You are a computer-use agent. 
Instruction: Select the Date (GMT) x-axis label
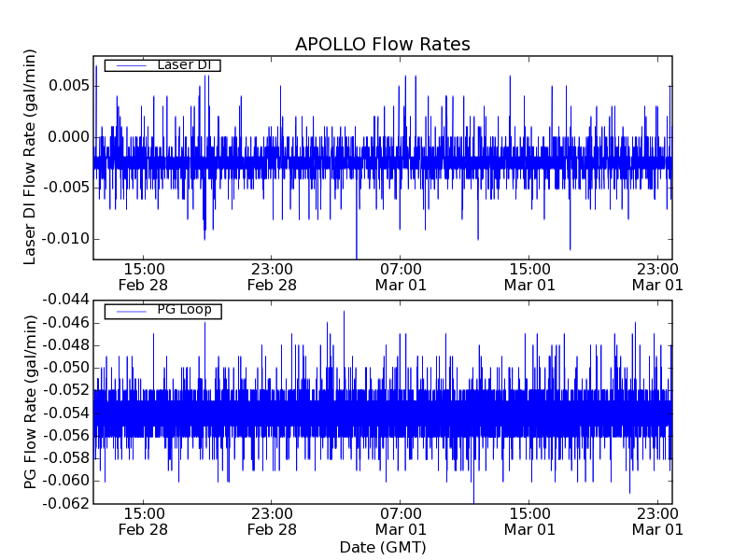click(382, 547)
